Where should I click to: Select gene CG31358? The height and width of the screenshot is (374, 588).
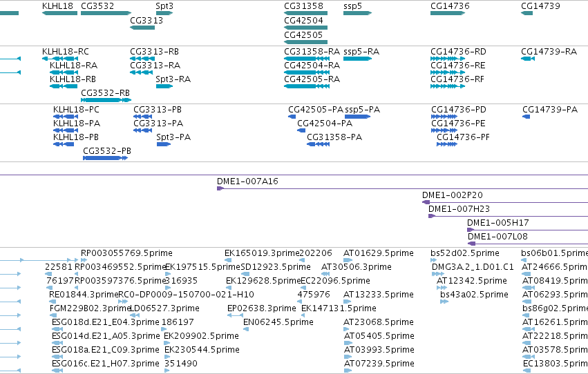305,13
